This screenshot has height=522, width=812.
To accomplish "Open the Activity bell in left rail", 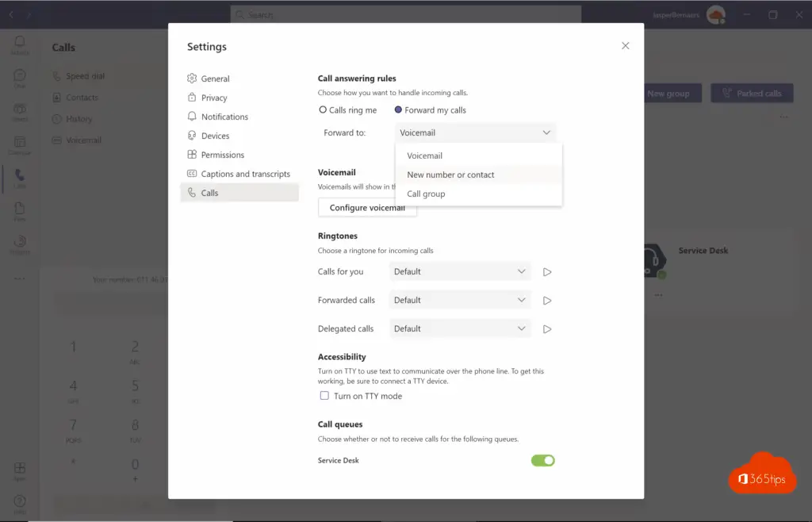I will (x=19, y=44).
